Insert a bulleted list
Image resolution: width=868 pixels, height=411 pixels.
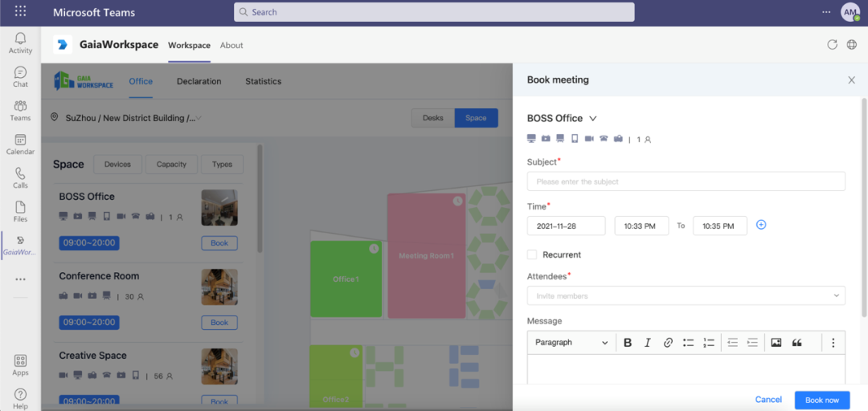point(688,343)
